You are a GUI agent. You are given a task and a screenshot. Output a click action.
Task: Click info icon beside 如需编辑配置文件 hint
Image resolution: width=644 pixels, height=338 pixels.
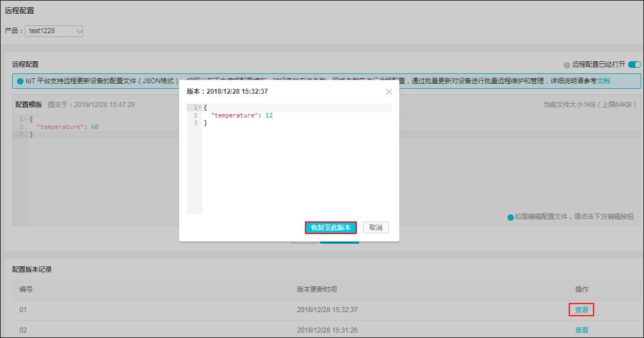[x=511, y=217]
